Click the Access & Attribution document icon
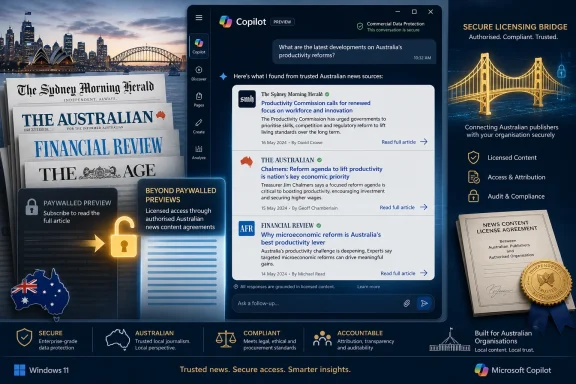The image size is (576, 384). point(474,177)
